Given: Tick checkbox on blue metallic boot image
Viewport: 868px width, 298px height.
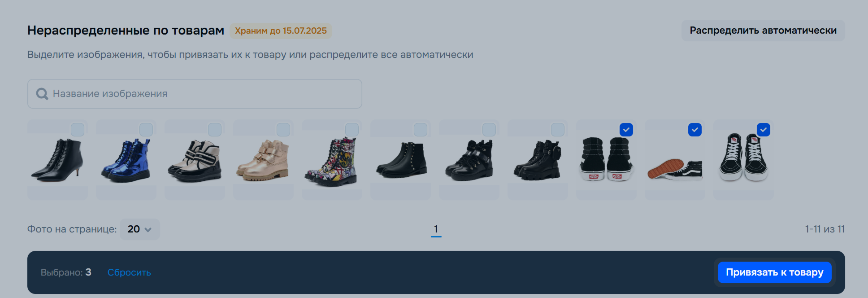Looking at the screenshot, I should (x=146, y=130).
